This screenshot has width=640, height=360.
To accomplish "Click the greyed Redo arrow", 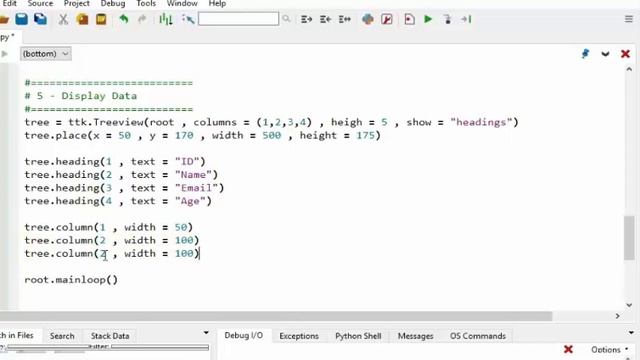I will point(142,19).
